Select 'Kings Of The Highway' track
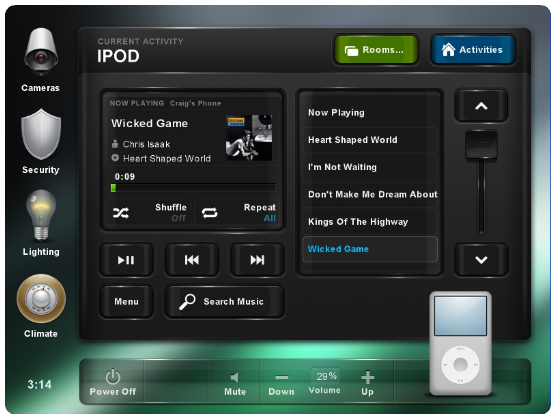Image resolution: width=556 pixels, height=419 pixels. [x=370, y=222]
